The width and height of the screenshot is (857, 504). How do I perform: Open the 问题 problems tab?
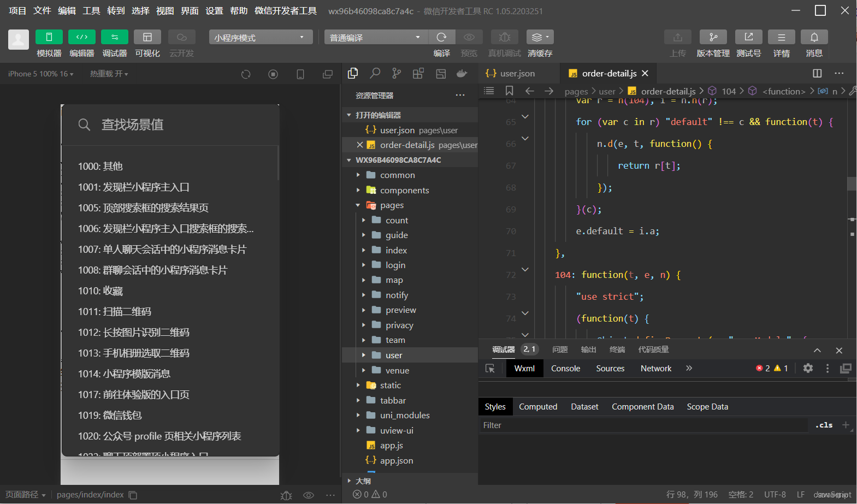click(x=560, y=349)
